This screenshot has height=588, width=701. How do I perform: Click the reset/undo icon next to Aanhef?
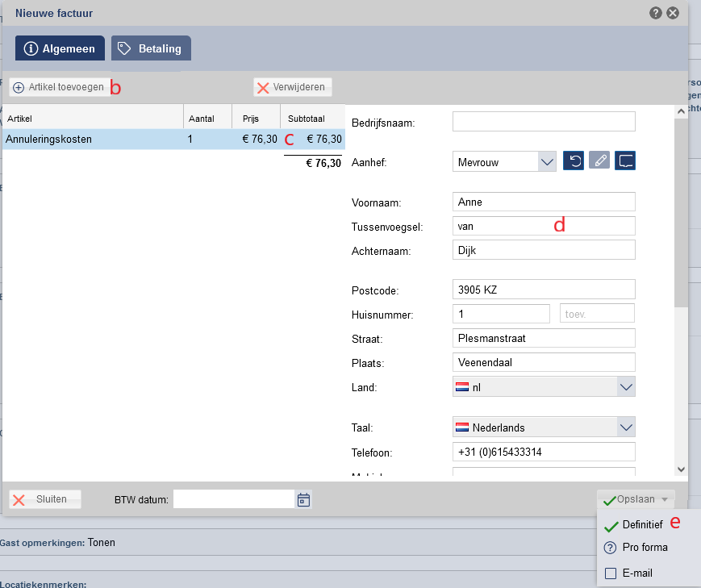(574, 161)
